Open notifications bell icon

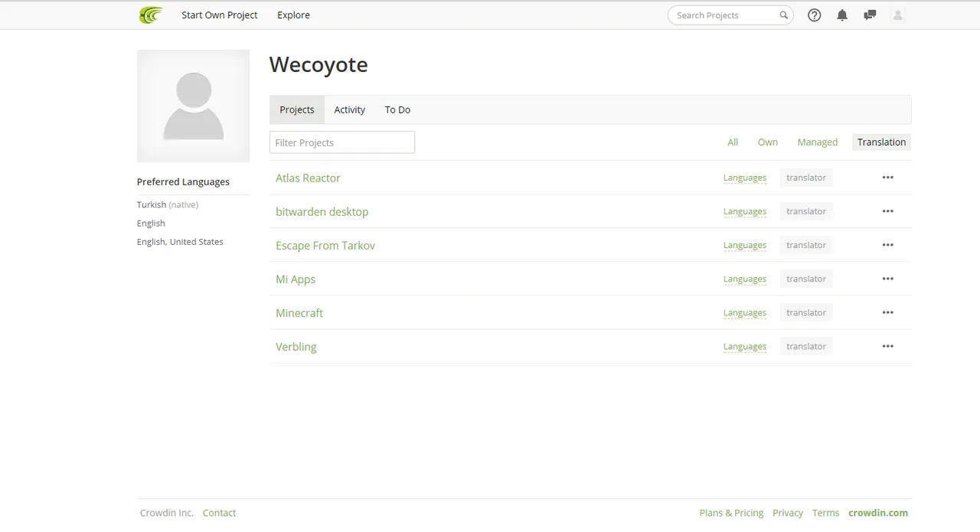point(842,15)
